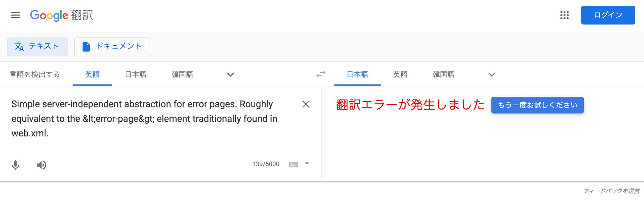
Task: Choose 韓国語 as target language
Action: point(443,74)
